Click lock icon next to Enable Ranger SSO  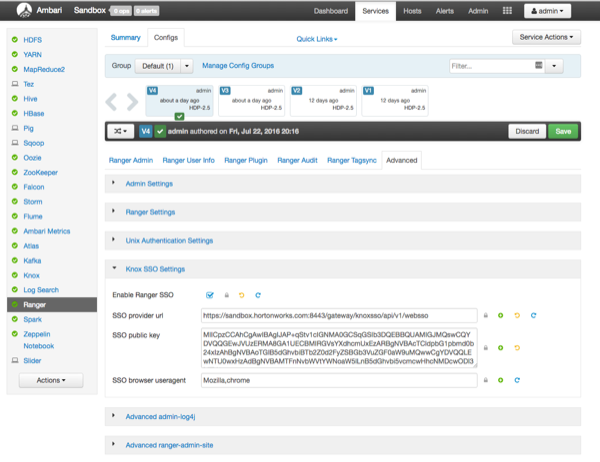(227, 295)
